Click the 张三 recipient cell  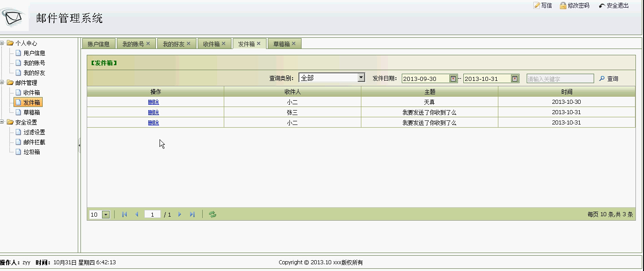[x=293, y=112]
